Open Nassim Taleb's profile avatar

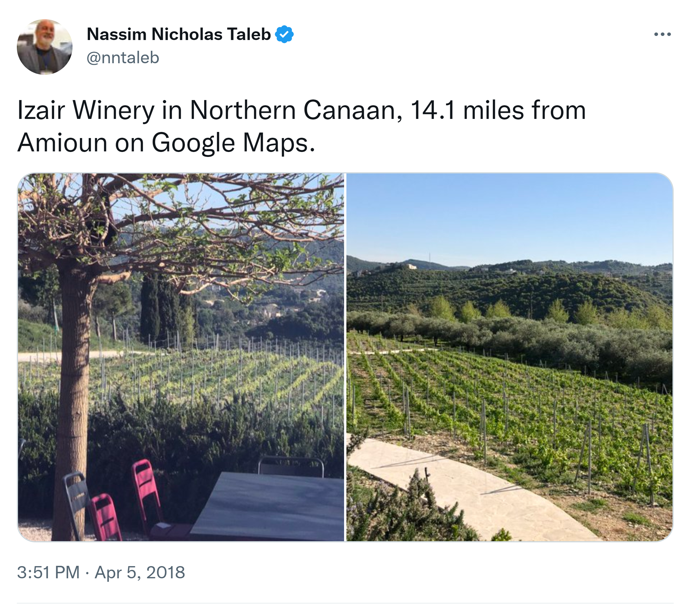click(45, 47)
